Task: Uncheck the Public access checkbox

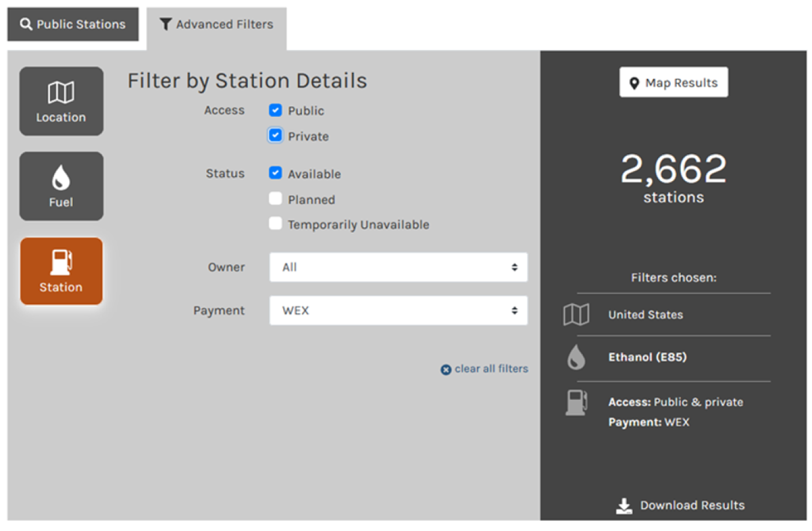Action: coord(275,110)
